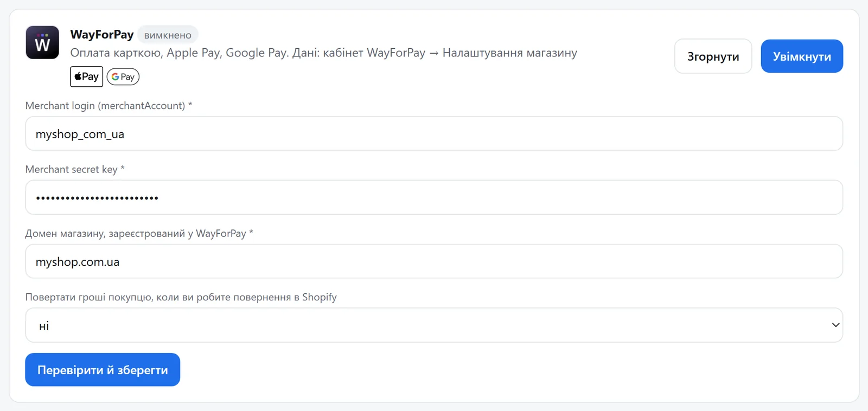Click the Apple Pay badge icon

point(87,76)
